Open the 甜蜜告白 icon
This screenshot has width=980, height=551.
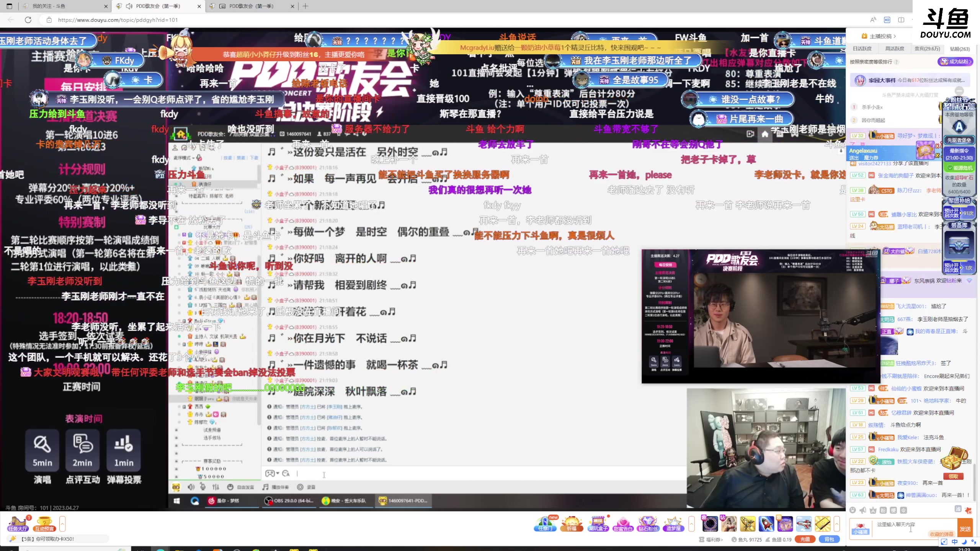click(x=623, y=523)
